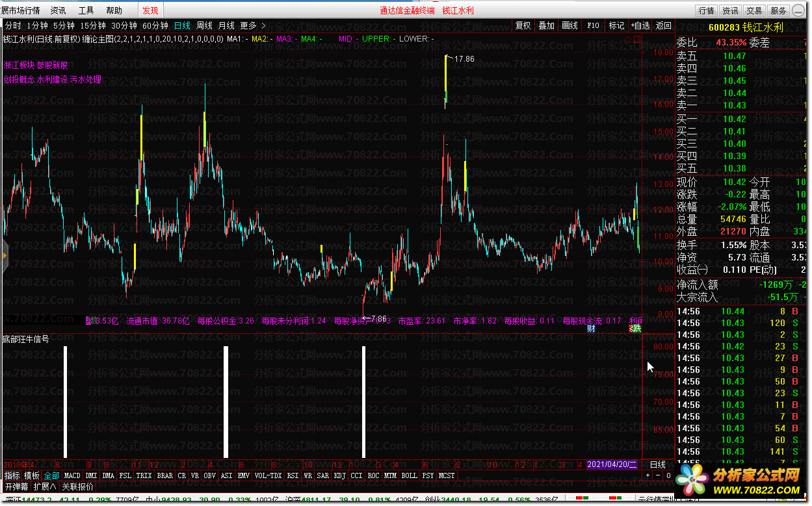The height and width of the screenshot is (506, 812).
Task: Apply the CCI indicator
Action: 356,475
